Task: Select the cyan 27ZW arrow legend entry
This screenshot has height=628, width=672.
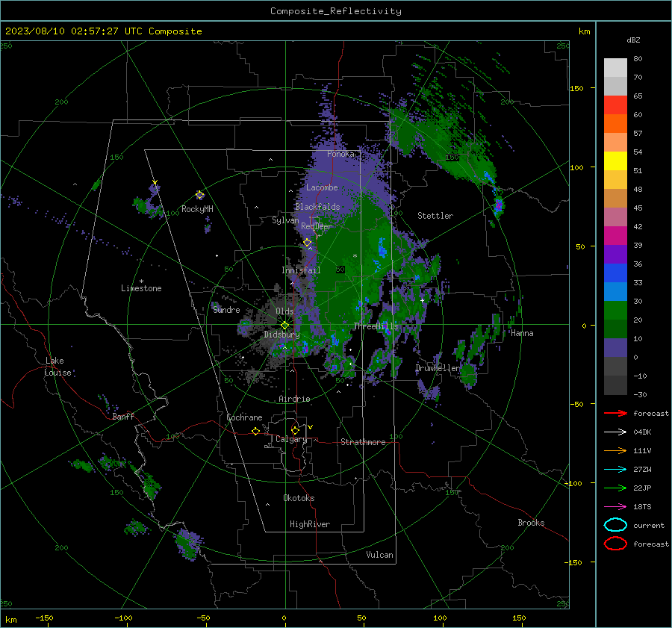Action: 615,470
